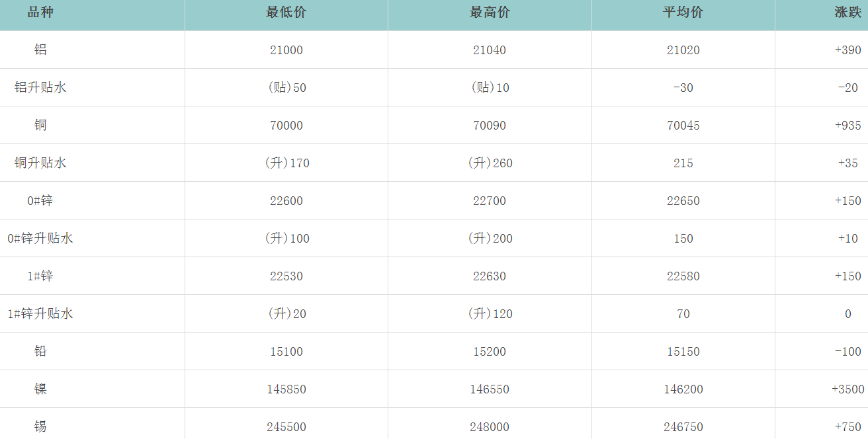Click the 铅 row label
The height and width of the screenshot is (439, 868).
click(x=40, y=351)
